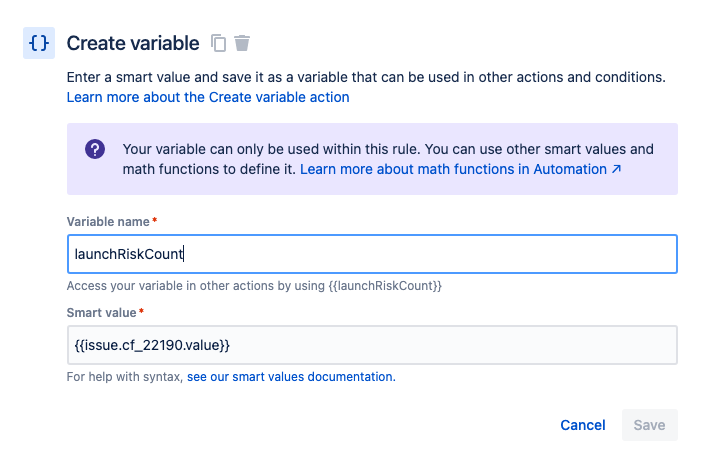Image resolution: width=713 pixels, height=459 pixels.
Task: Click the curly braces Create variable icon
Action: tap(39, 43)
